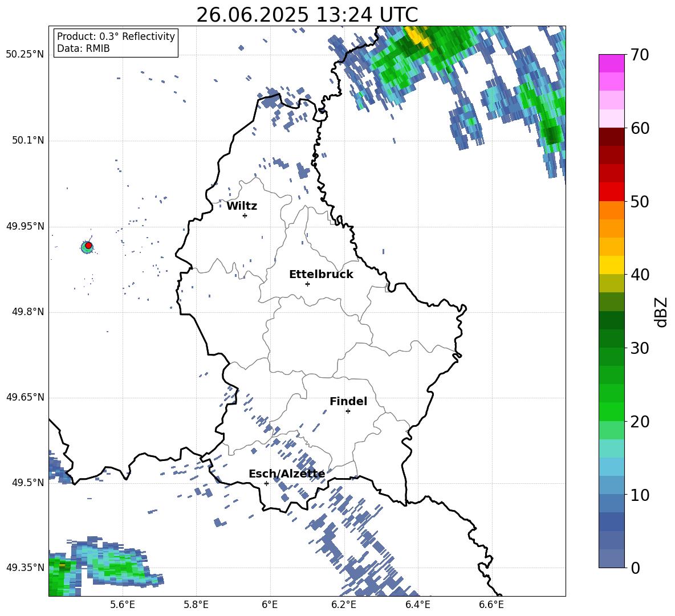Click the 50 value on colorbar
This screenshot has width=675, height=616.
[x=639, y=202]
